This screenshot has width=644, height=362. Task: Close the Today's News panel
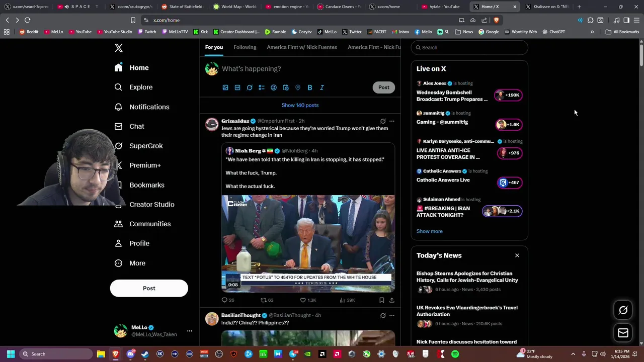[x=517, y=255]
